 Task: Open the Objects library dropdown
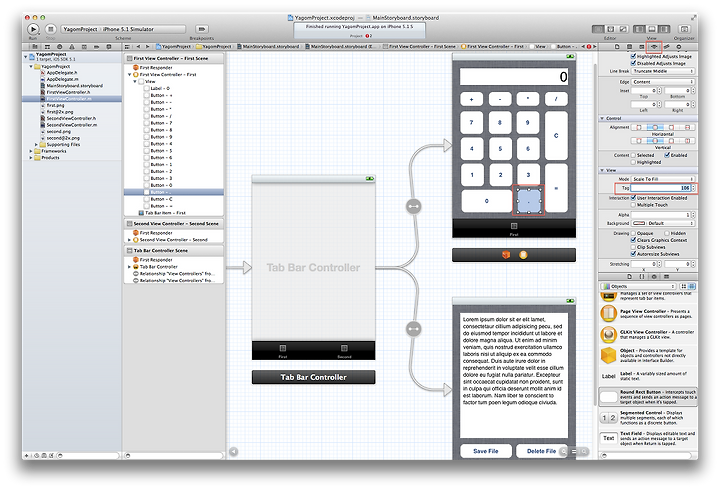(638, 286)
